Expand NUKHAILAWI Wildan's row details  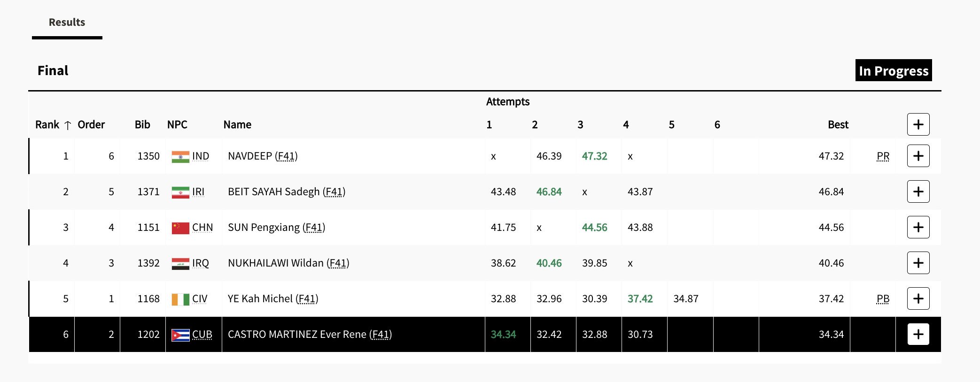(x=918, y=263)
